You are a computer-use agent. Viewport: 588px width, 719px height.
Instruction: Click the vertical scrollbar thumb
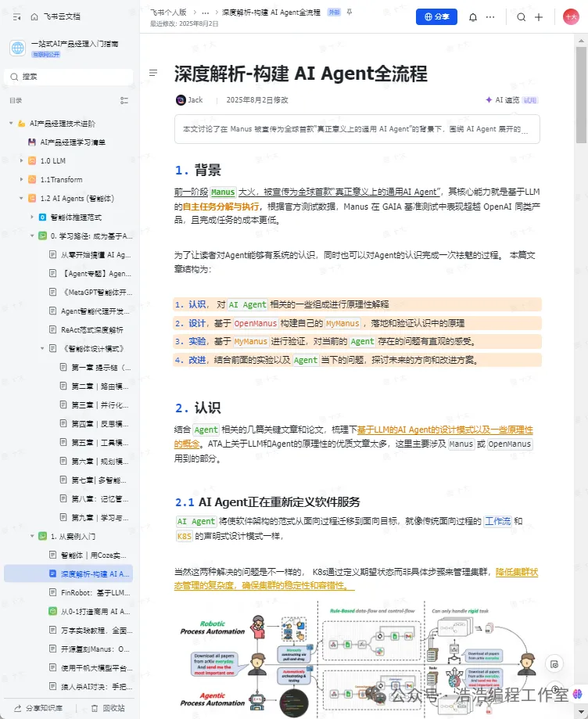coord(581,94)
